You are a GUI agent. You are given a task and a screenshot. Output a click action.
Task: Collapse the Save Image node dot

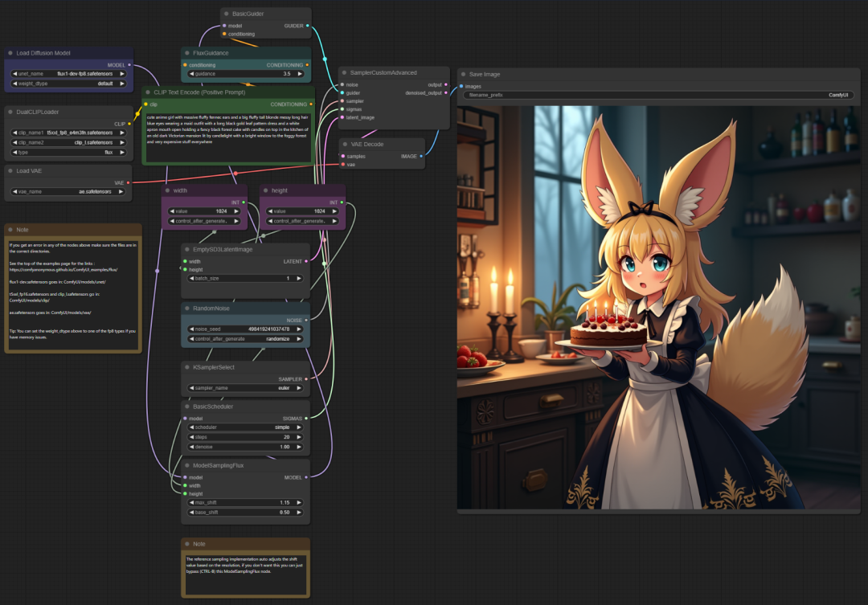pos(464,74)
